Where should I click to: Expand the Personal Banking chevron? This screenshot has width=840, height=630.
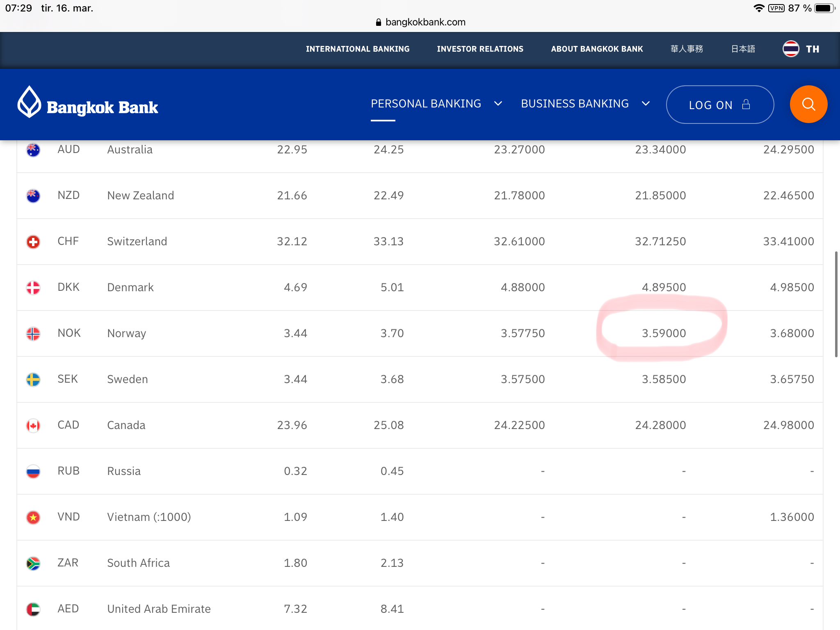(x=498, y=104)
